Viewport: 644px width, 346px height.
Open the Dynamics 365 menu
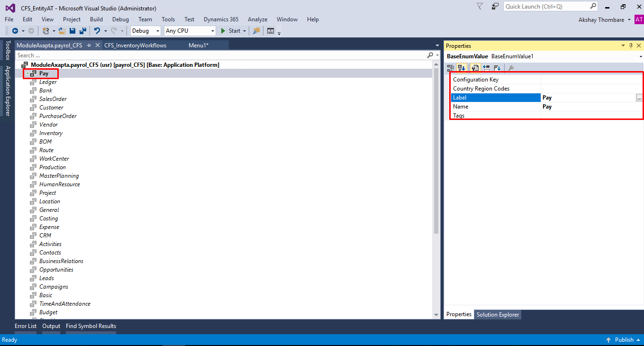point(221,19)
